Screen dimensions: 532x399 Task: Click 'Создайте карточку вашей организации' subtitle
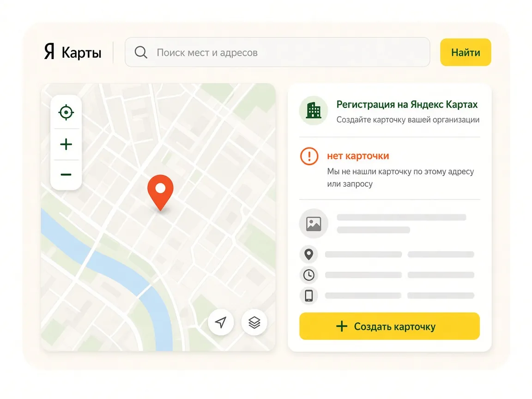[x=408, y=120]
